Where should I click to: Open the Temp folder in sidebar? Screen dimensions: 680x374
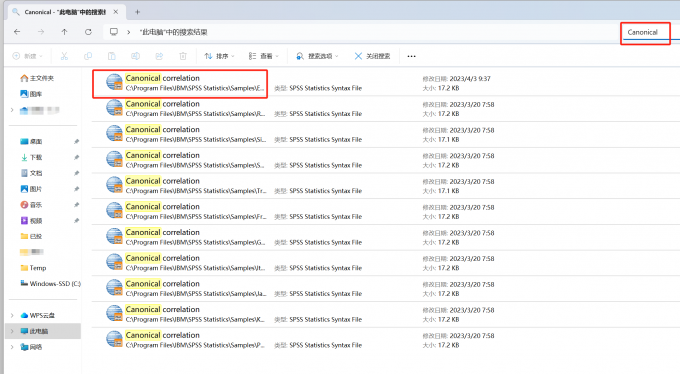[33, 268]
